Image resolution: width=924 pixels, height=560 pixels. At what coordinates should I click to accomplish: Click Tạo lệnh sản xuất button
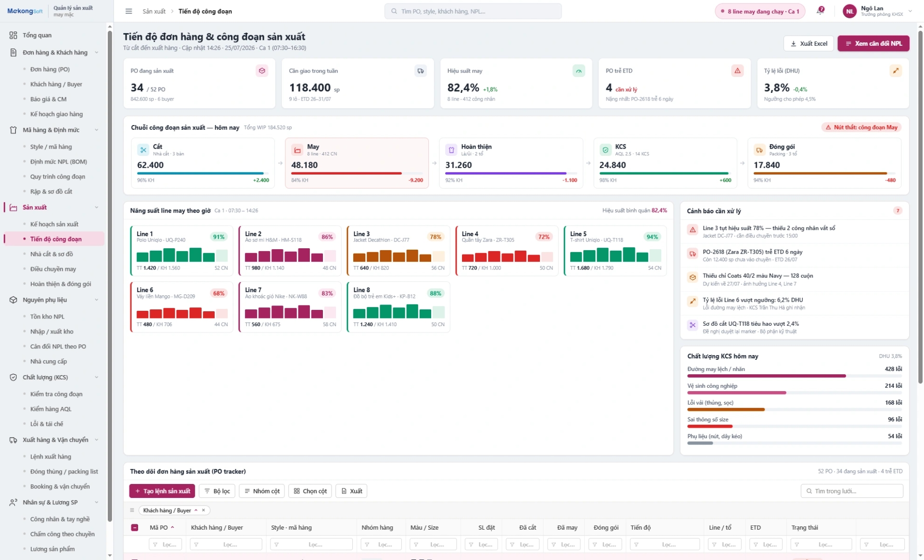(x=162, y=491)
